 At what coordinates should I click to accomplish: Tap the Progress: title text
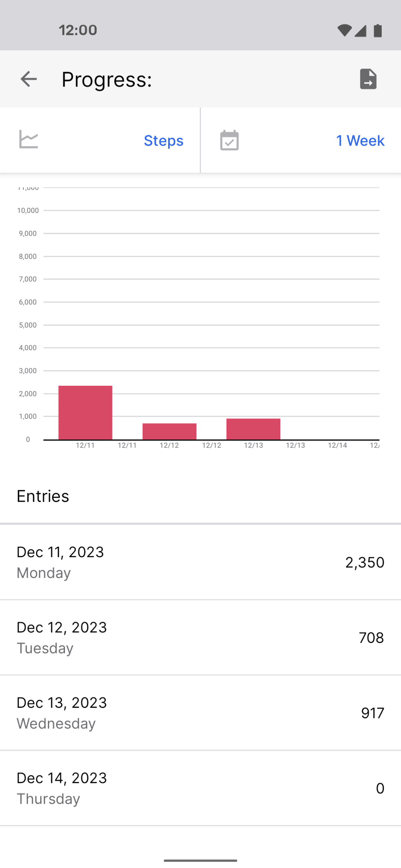[x=107, y=79]
